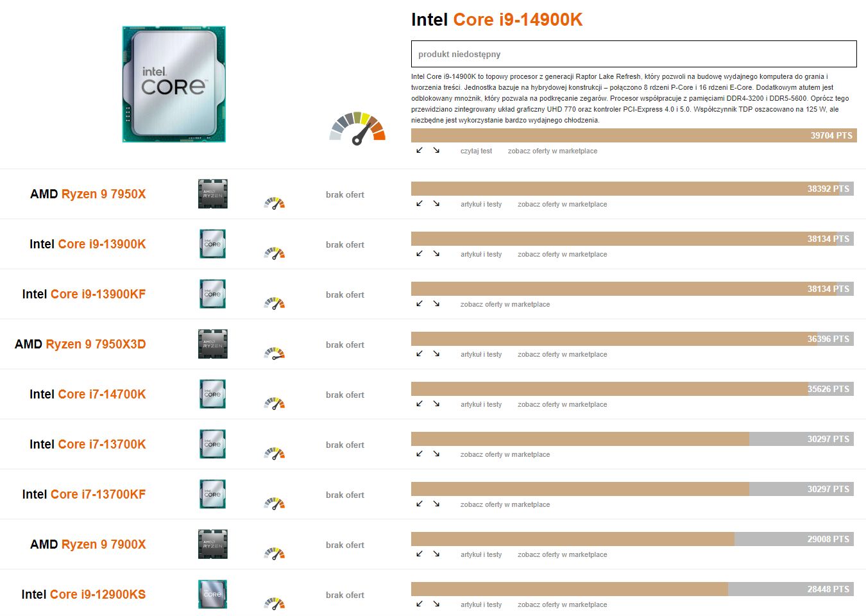Open the Intel Core i9-13900K product title
Screen dimensions: 866x616
pos(87,244)
